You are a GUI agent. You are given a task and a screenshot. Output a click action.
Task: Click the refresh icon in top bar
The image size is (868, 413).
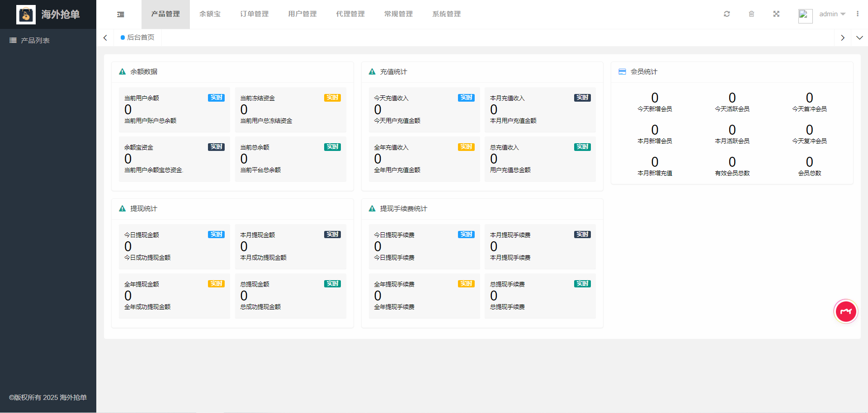click(x=726, y=14)
